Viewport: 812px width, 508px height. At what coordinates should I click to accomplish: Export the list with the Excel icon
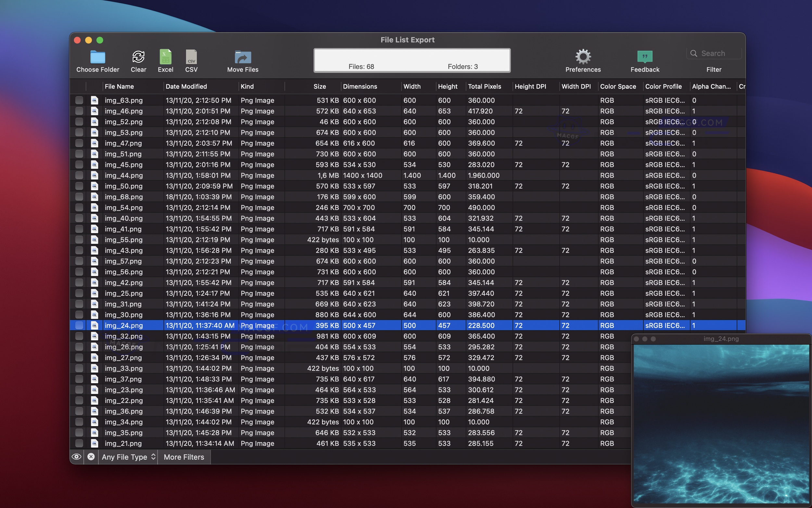pos(165,60)
